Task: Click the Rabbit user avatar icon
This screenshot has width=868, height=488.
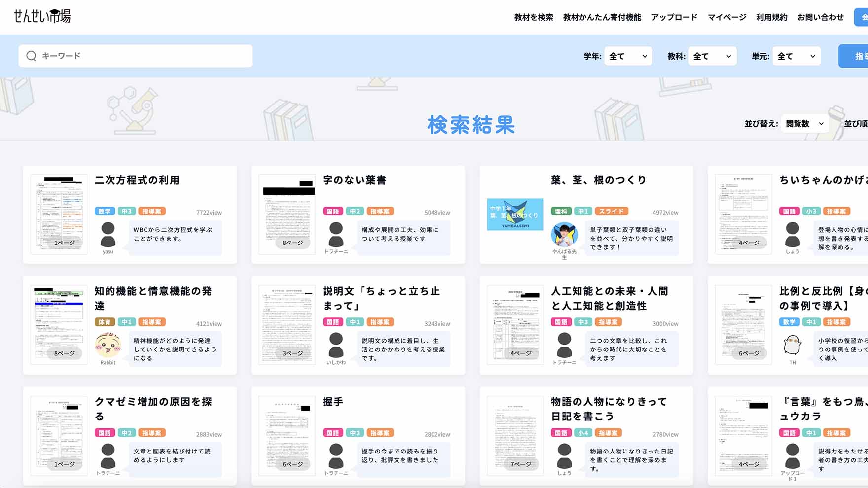Action: (x=108, y=345)
